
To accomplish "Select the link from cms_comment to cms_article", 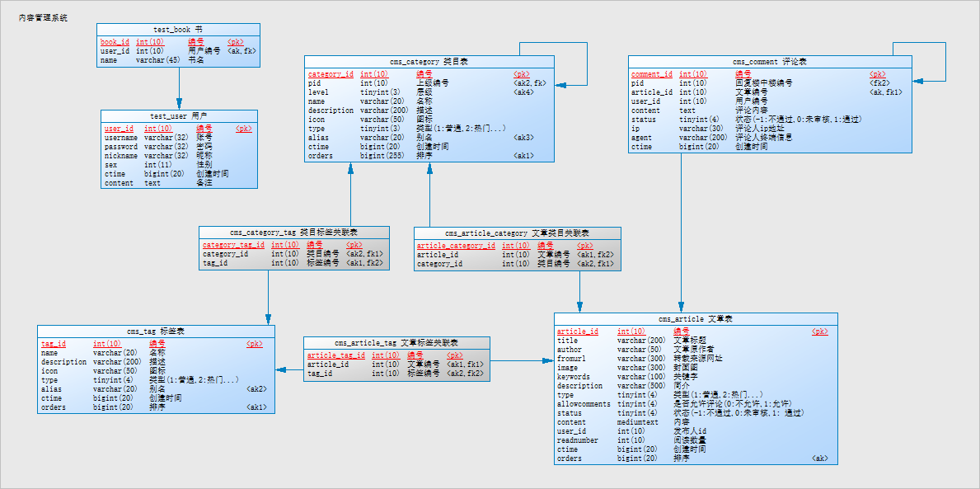I will pos(681,233).
